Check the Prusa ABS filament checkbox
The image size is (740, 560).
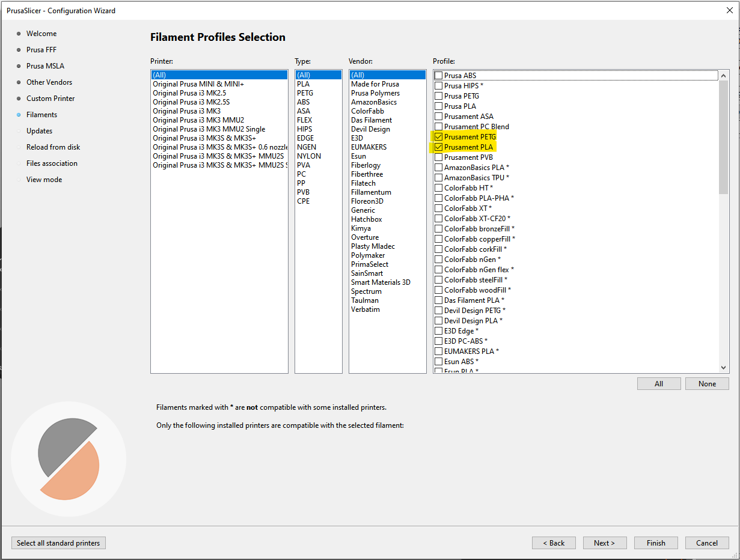(x=439, y=76)
